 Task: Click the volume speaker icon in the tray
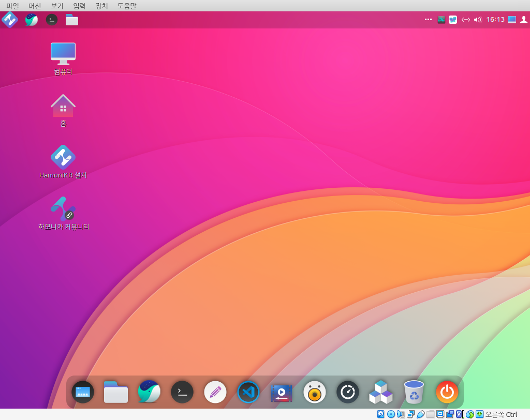(x=478, y=20)
